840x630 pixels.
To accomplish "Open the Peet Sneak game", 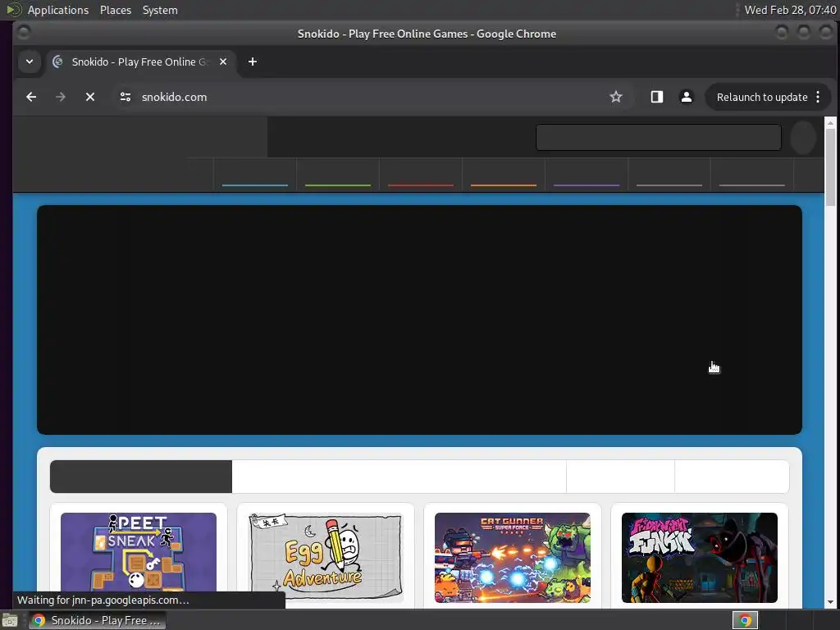I will pyautogui.click(x=138, y=556).
